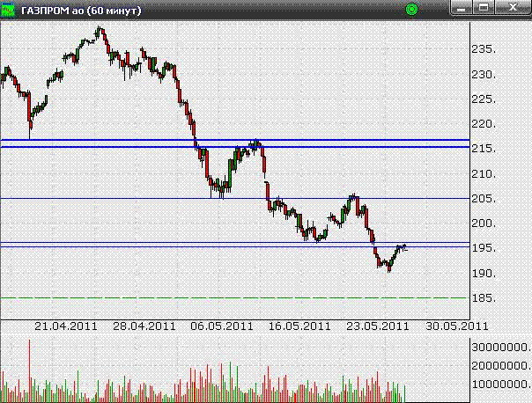
Task: Click the 225 price axis label
Action: coord(484,99)
